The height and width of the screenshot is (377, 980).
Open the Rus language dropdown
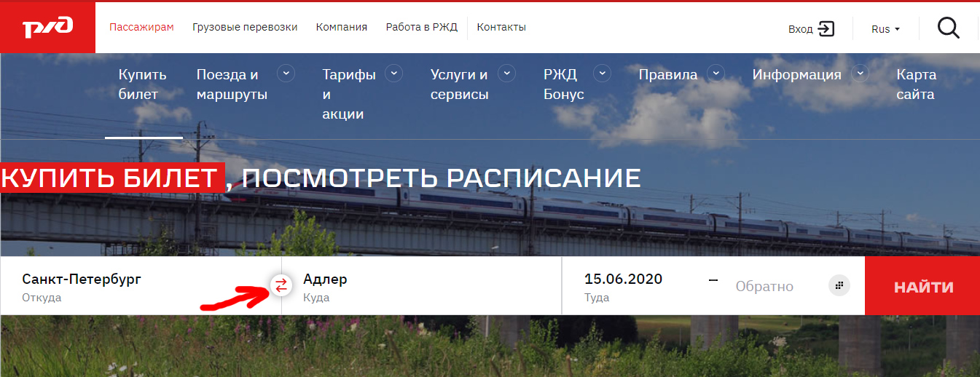click(885, 29)
